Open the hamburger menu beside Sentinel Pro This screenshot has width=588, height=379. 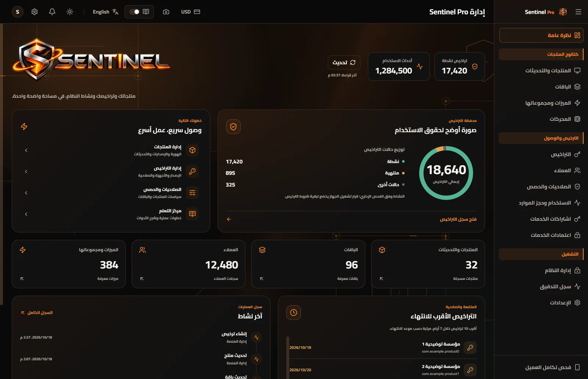click(578, 12)
